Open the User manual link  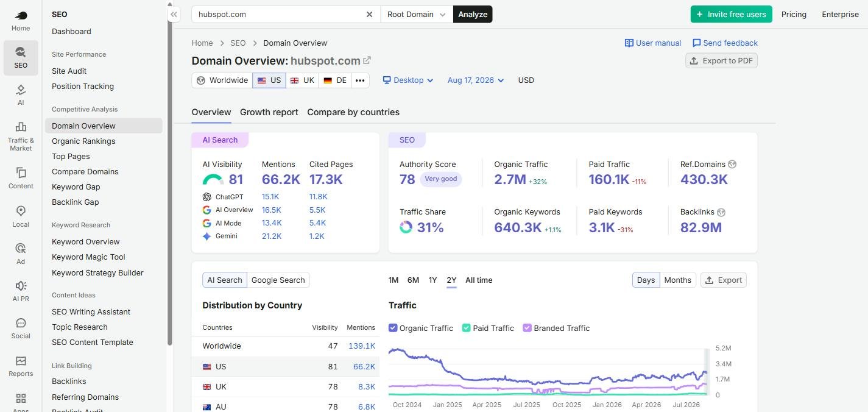coord(653,43)
